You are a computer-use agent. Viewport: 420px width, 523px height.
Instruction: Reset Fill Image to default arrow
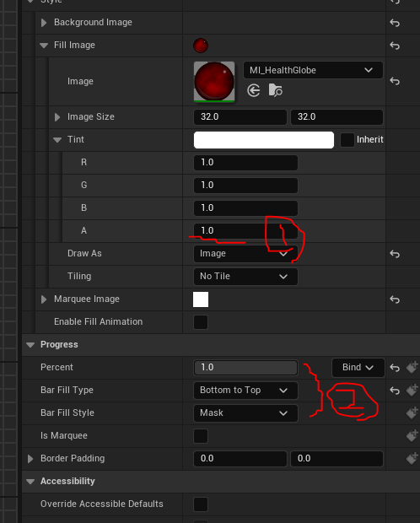395,46
